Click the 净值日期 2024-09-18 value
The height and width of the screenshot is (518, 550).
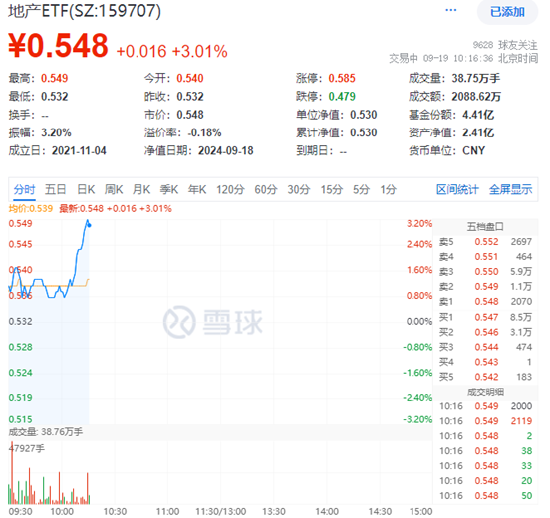click(226, 151)
